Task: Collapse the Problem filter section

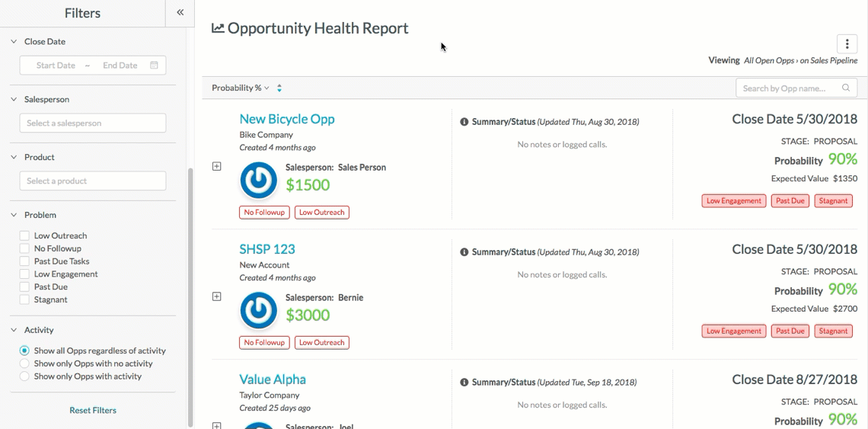Action: [x=14, y=215]
